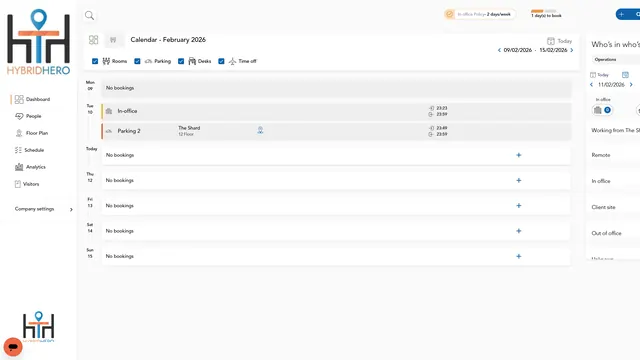Open the Operations team dropdown
This screenshot has width=640, height=360.
(x=616, y=60)
